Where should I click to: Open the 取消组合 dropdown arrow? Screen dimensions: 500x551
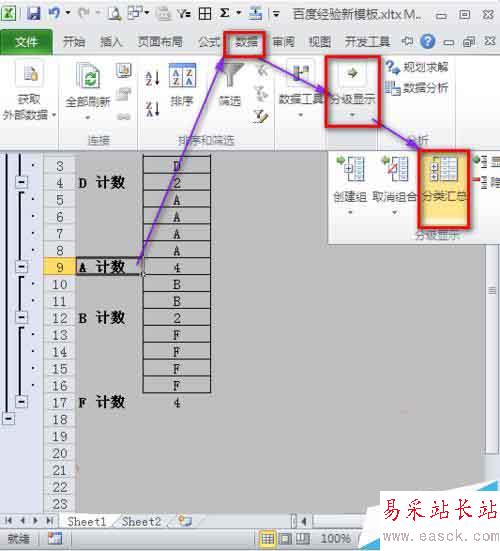[x=395, y=212]
